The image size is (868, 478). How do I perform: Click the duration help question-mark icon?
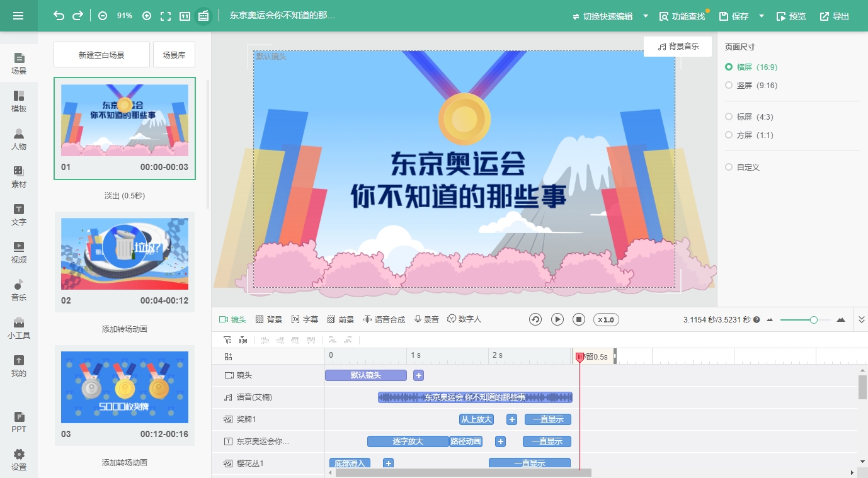point(757,320)
